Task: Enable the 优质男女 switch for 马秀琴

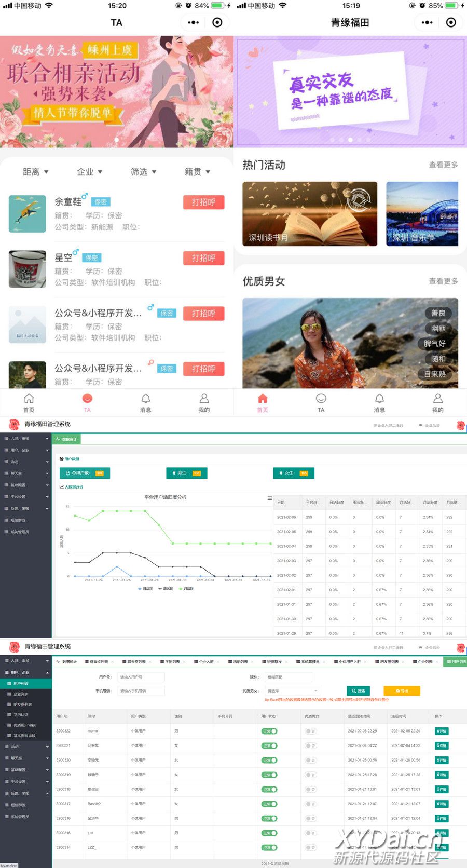Action: (x=311, y=745)
